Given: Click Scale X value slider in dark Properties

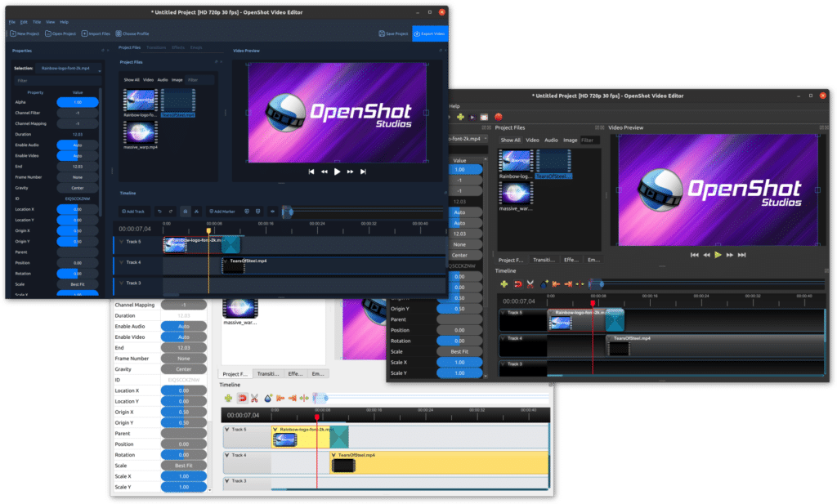Looking at the screenshot, I should [x=459, y=362].
